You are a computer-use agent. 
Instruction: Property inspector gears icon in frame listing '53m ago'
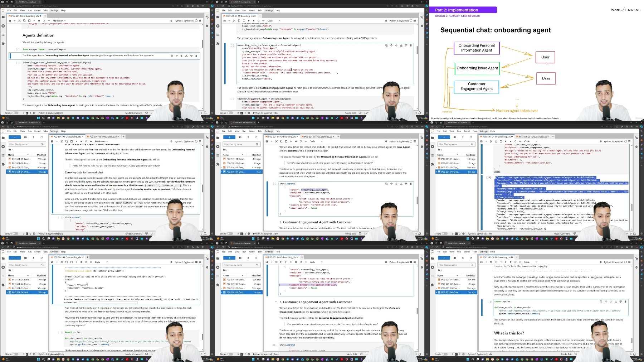[x=421, y=258]
